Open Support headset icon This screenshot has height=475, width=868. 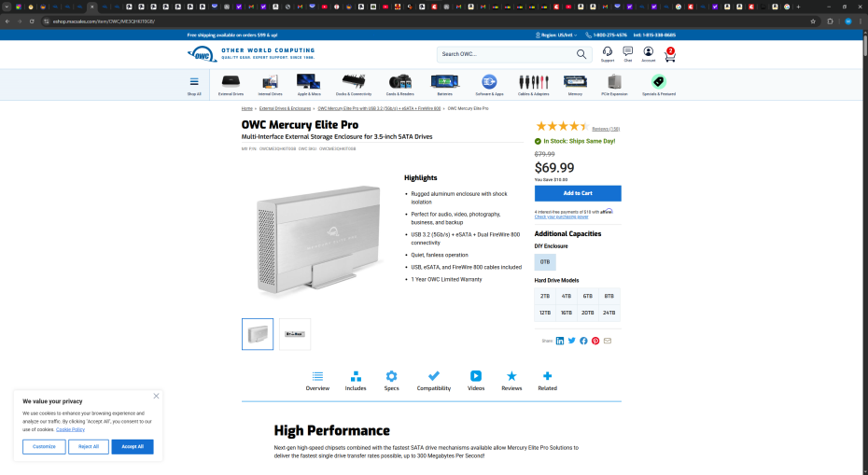(x=608, y=51)
